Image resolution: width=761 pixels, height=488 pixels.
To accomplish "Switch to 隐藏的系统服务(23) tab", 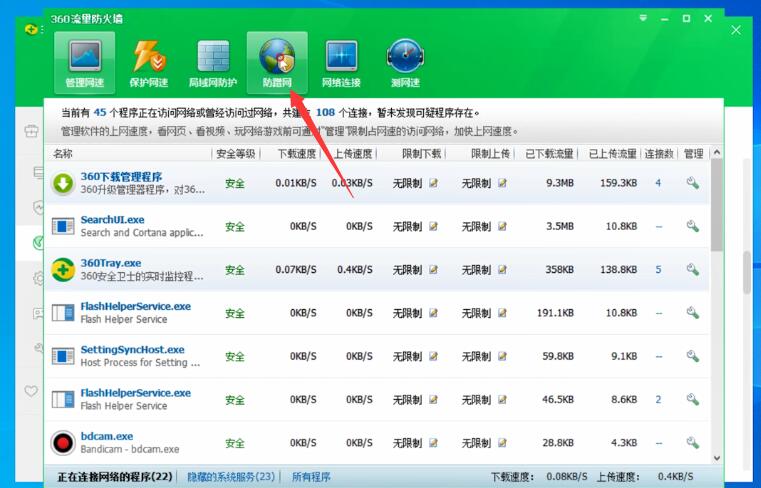I will 231,477.
